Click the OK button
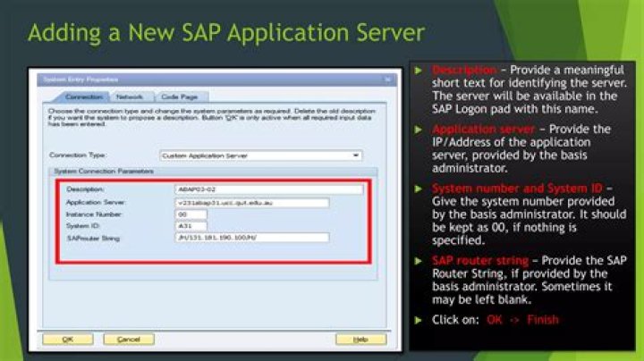Screen dimensions: 644x361 pos(68,340)
